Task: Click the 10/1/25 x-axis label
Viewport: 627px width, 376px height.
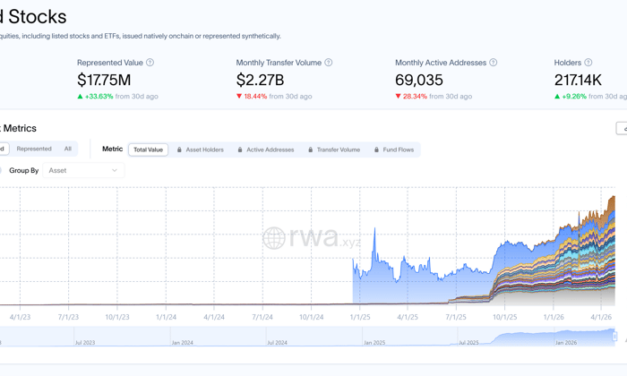Action: 505,317
